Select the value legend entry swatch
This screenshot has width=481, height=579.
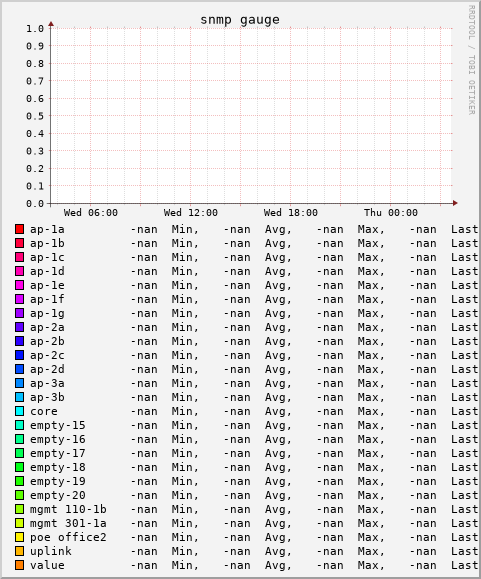coord(20,565)
